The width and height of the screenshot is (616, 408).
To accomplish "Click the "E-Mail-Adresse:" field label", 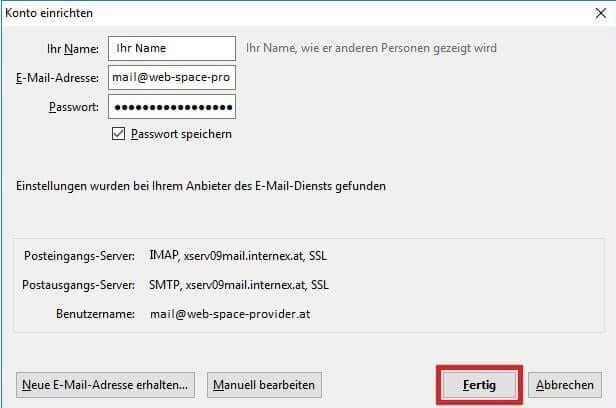I will click(57, 77).
